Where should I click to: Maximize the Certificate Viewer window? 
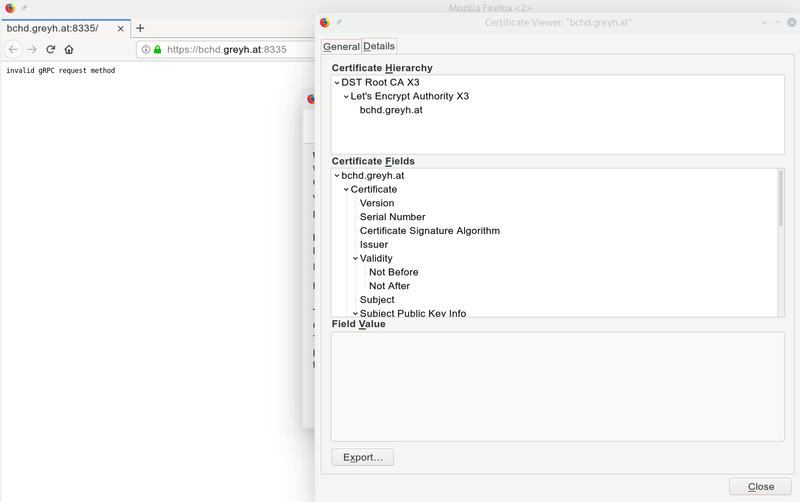click(778, 22)
